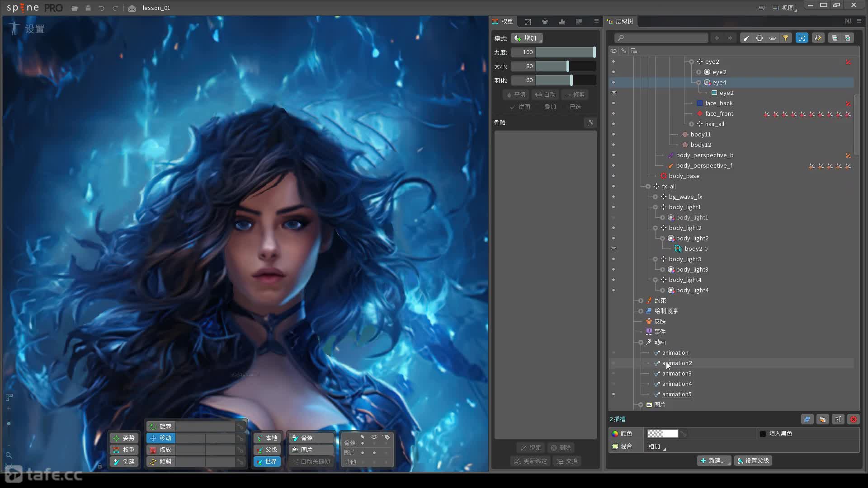The height and width of the screenshot is (488, 868).
Task: Select the animation2 entry
Action: pos(677,363)
